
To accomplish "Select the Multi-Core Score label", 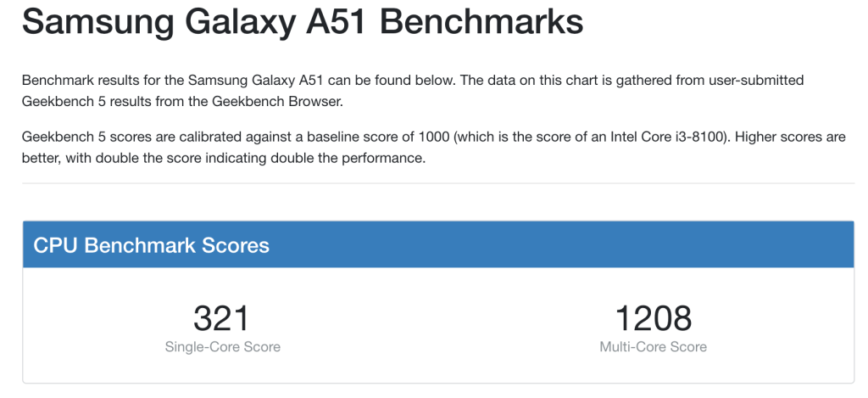I will tap(654, 347).
